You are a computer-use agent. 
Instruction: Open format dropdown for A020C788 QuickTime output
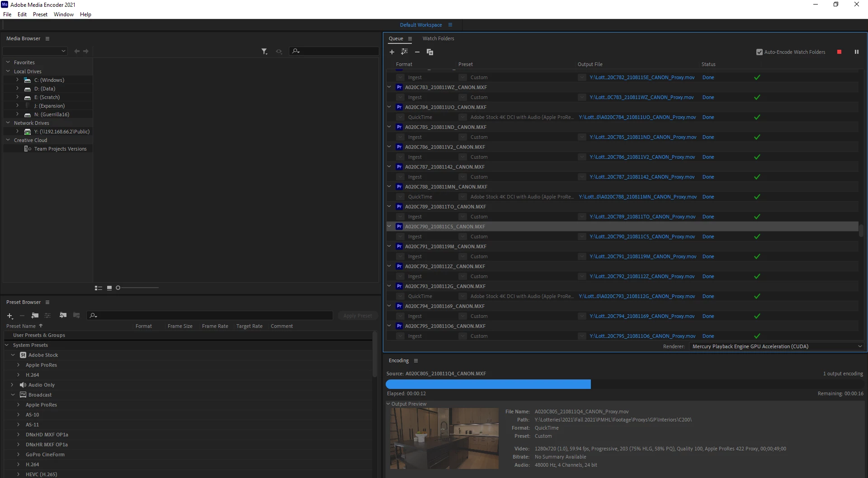click(x=401, y=197)
